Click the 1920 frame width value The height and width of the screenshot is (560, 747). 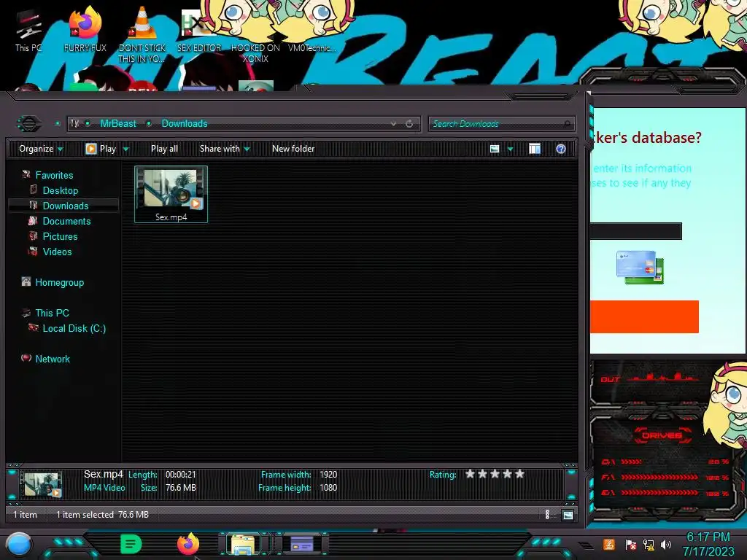[328, 475]
